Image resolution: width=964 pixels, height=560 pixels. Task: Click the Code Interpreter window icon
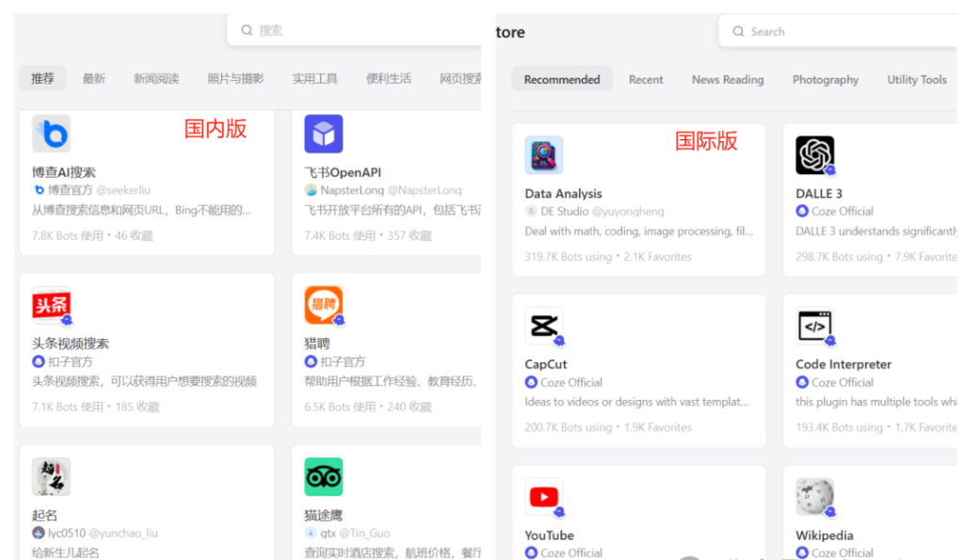pyautogui.click(x=814, y=326)
